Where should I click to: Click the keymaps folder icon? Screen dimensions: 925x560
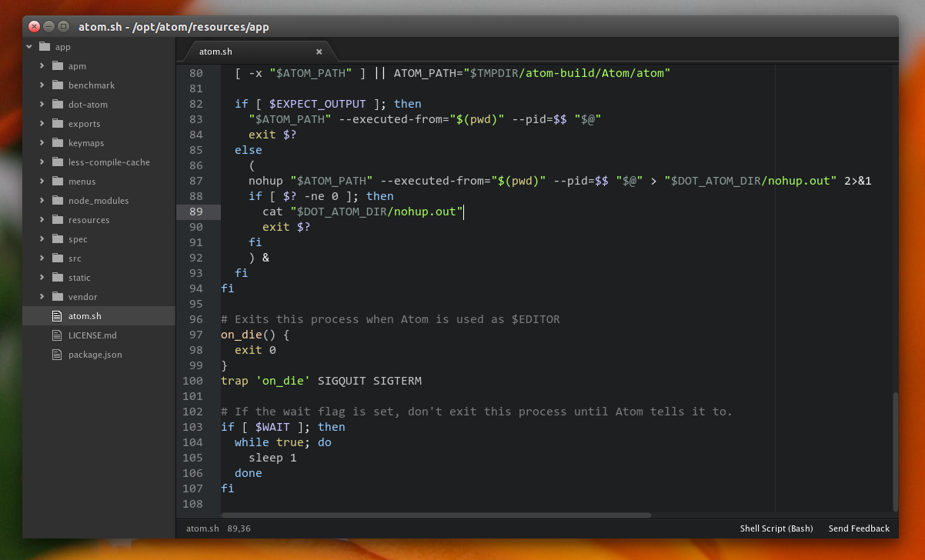pos(58,142)
